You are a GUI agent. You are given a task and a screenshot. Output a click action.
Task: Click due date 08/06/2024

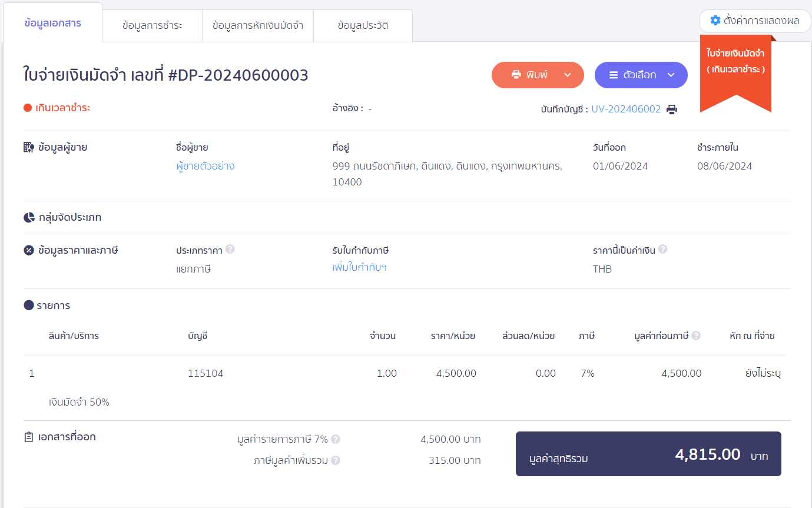(x=724, y=166)
